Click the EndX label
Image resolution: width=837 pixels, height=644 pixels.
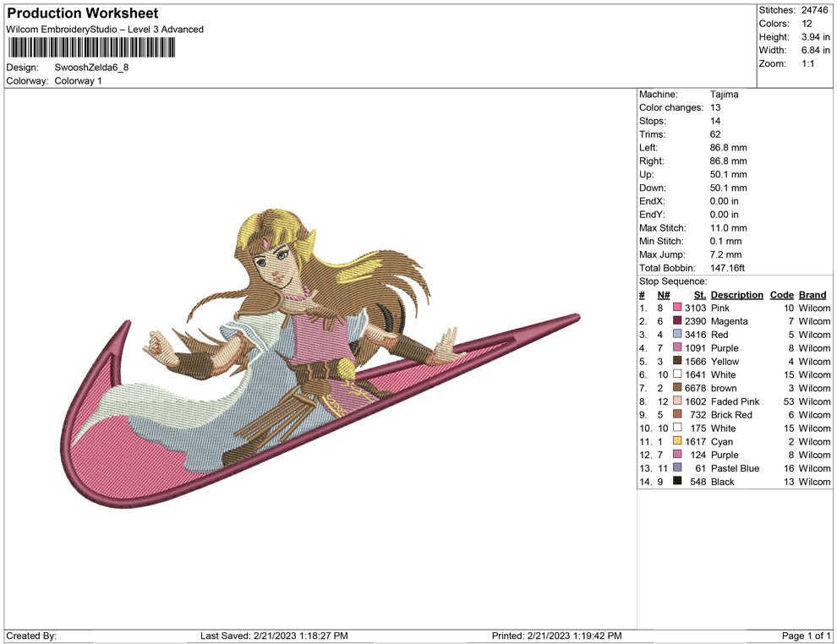[651, 200]
